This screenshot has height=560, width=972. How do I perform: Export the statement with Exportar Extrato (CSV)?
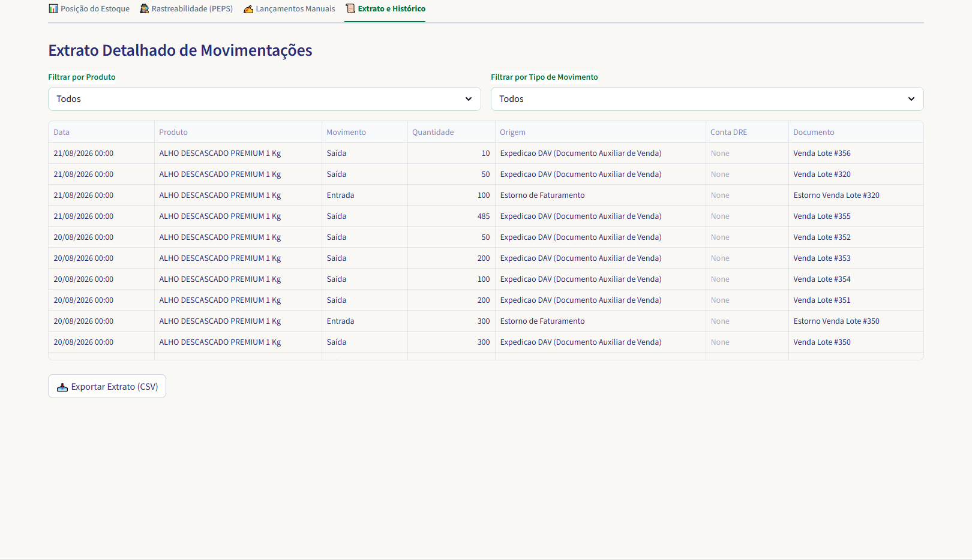click(x=107, y=387)
